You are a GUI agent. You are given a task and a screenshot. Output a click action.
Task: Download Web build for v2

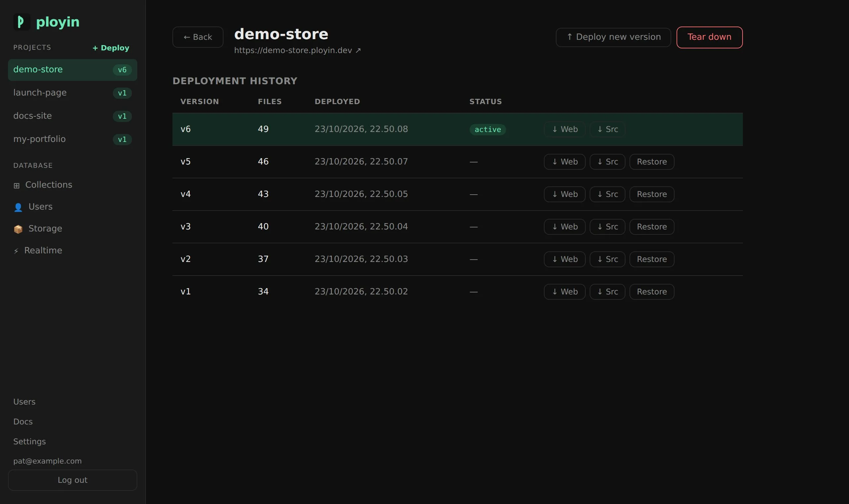564,259
